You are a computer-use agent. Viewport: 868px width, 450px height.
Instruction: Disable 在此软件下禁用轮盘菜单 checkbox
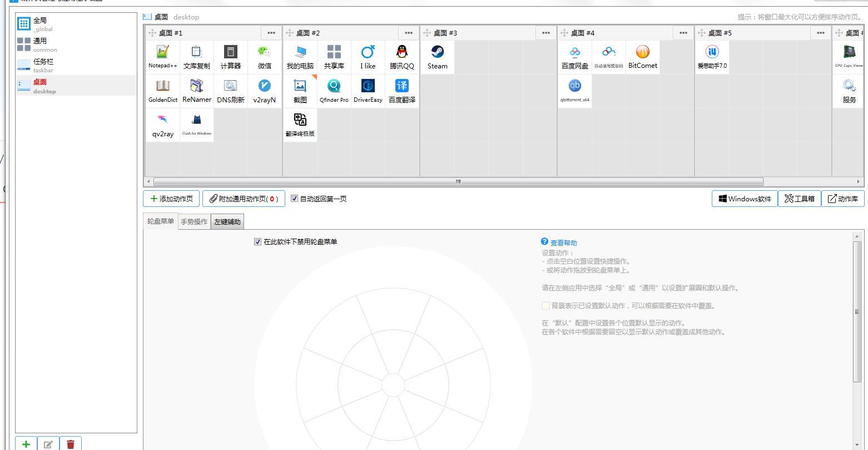pos(257,241)
